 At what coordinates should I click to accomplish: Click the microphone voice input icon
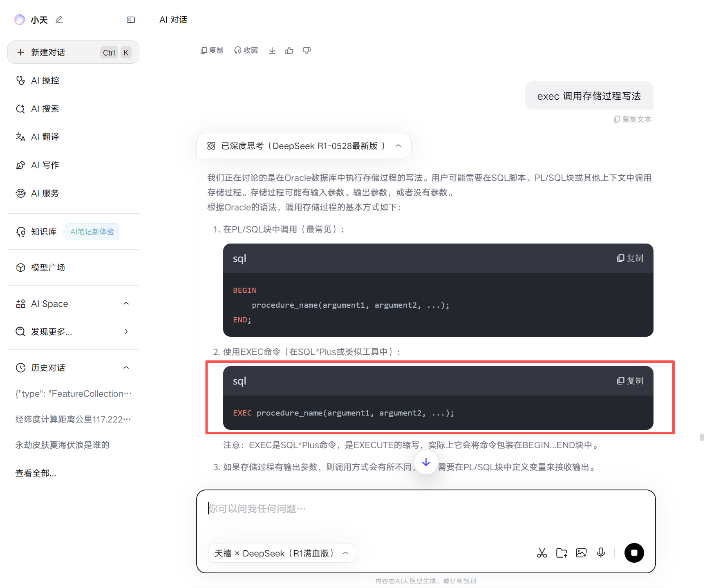tap(601, 553)
